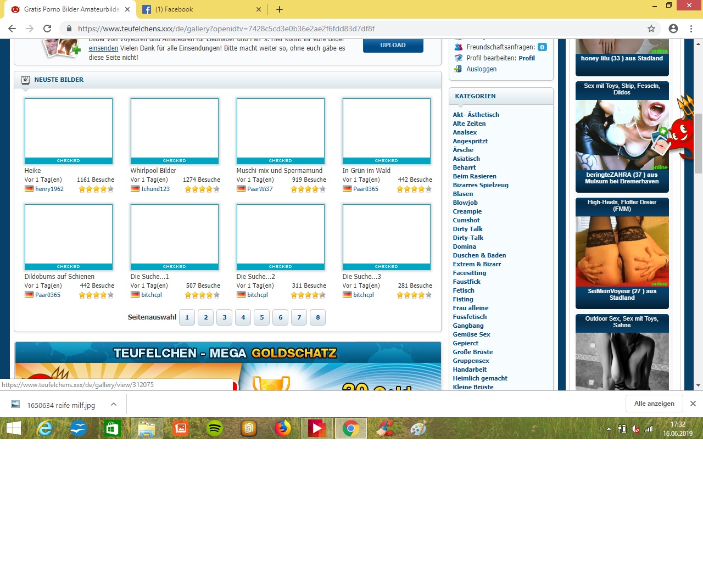The height and width of the screenshot is (588, 703).
Task: Click the browser back arrow
Action: [x=12, y=29]
